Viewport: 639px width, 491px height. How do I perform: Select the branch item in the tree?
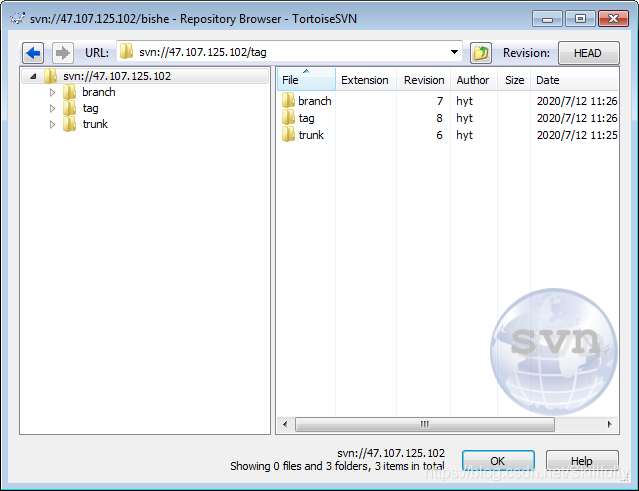99,92
